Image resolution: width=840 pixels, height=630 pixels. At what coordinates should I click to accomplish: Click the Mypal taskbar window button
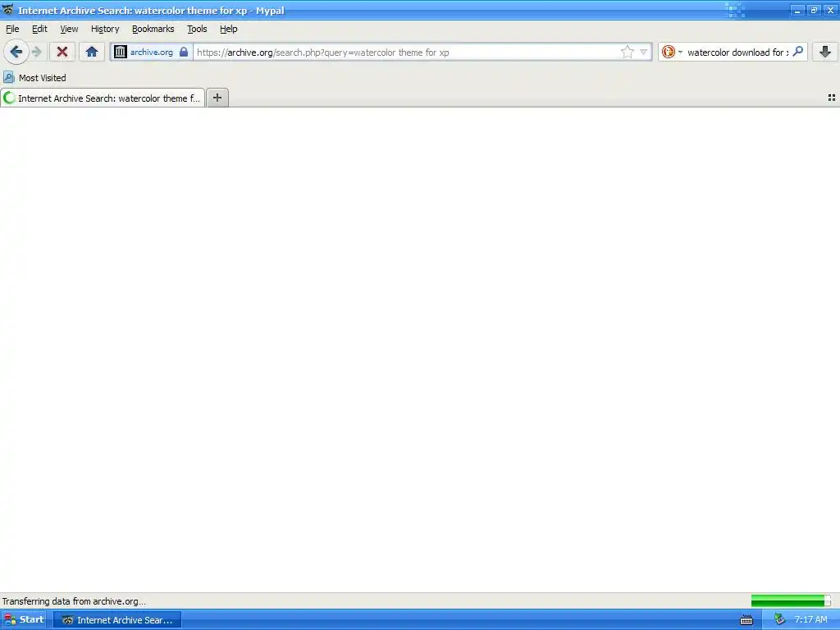[117, 620]
